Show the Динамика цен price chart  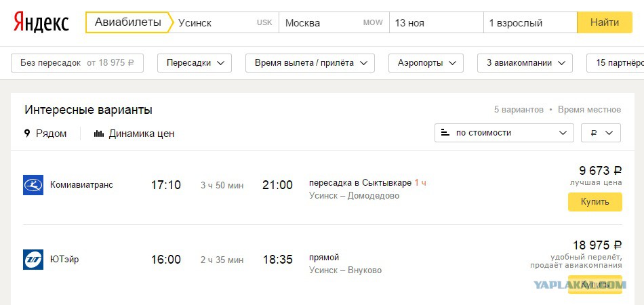(x=134, y=134)
